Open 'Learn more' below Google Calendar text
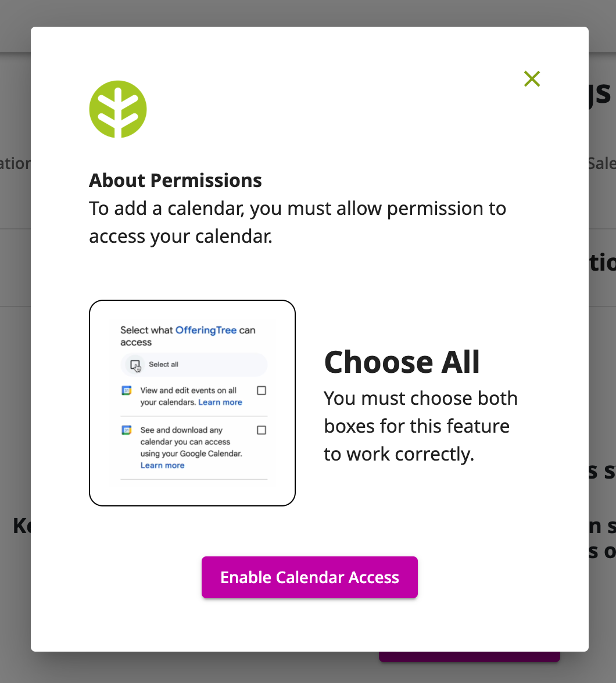The height and width of the screenshot is (683, 616). point(162,465)
